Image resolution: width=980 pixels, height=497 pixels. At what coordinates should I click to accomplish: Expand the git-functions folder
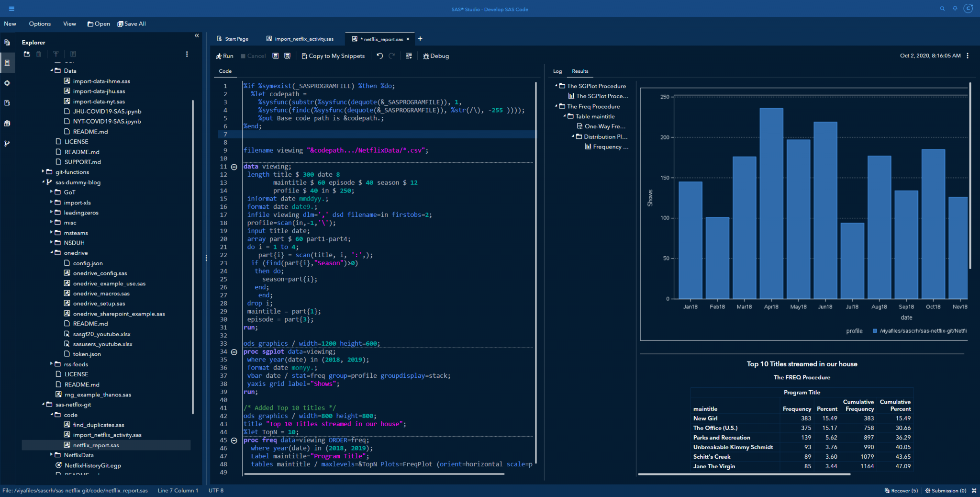point(43,171)
